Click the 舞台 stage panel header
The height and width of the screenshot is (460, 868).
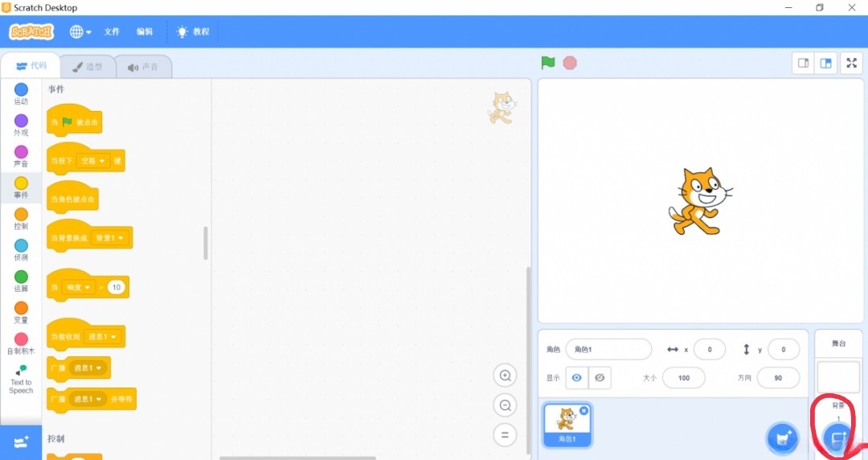click(838, 343)
